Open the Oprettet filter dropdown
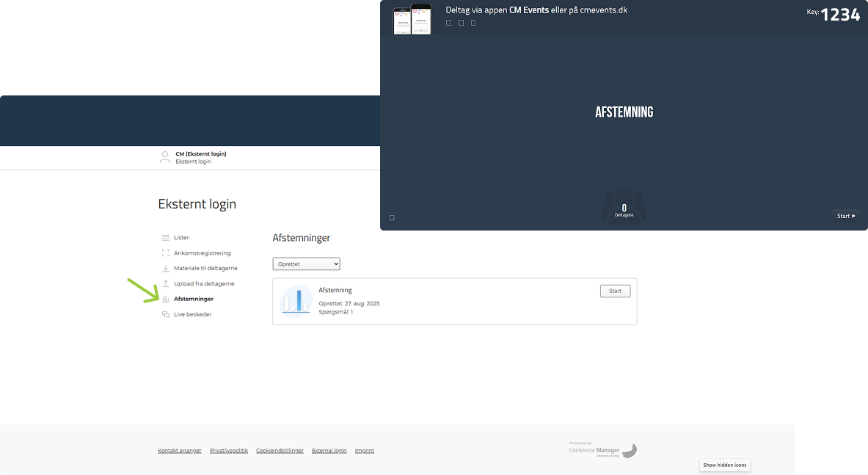The image size is (868, 475). [306, 264]
